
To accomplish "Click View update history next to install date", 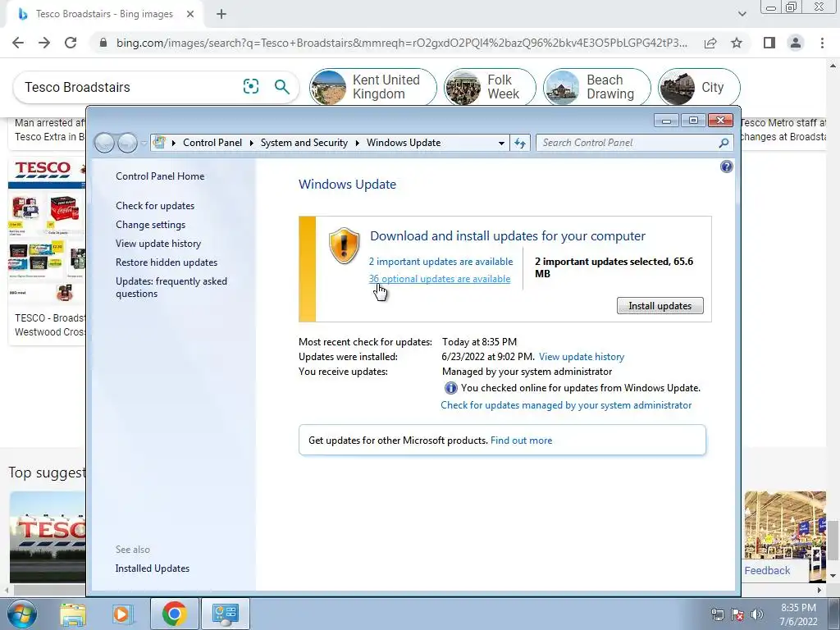I will (x=582, y=357).
